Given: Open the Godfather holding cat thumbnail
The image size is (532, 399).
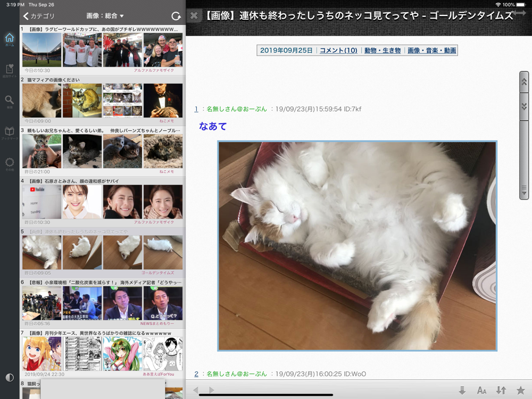Looking at the screenshot, I should (163, 101).
